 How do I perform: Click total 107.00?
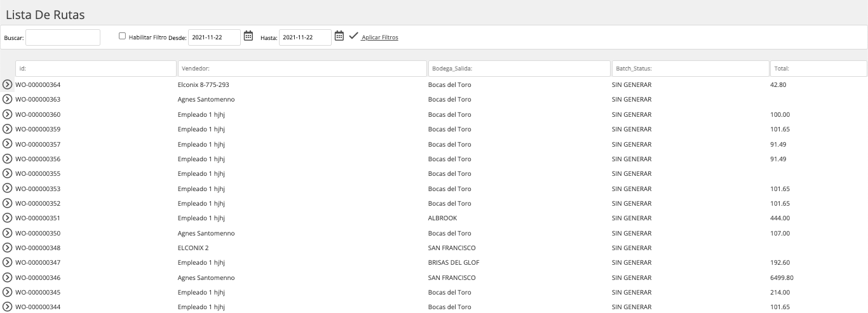(780, 233)
